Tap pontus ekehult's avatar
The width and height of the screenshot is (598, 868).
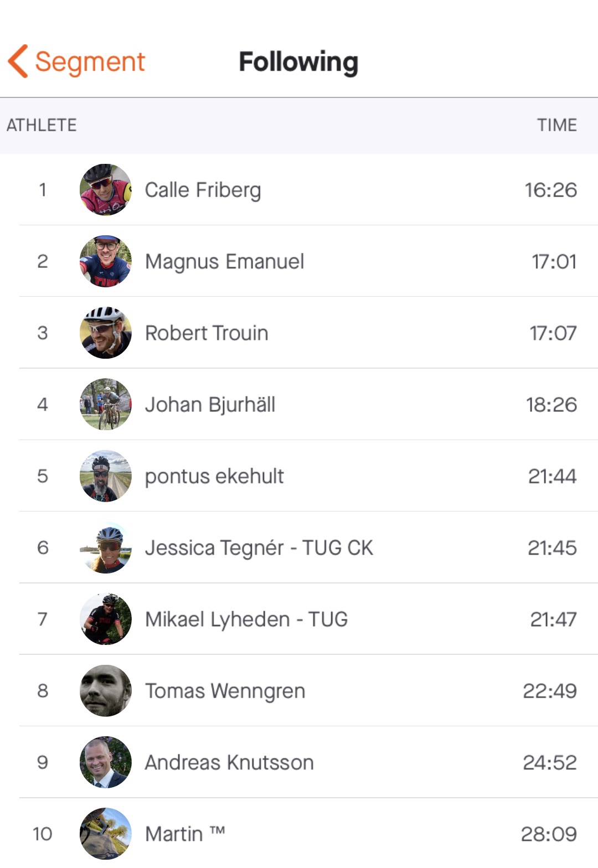106,476
